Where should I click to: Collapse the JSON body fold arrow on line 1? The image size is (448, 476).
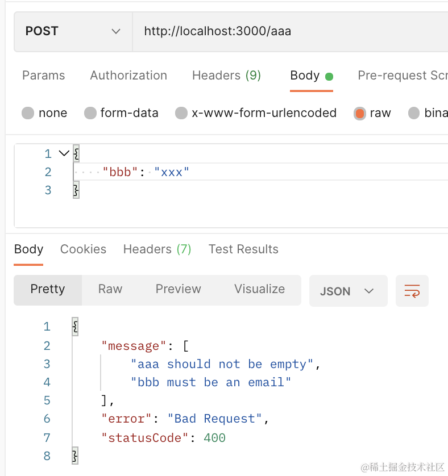[64, 153]
